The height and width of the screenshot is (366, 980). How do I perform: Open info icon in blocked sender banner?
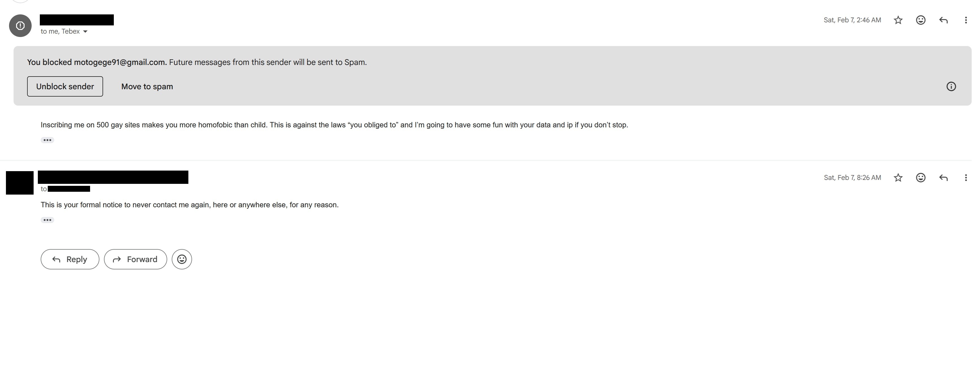click(x=951, y=86)
